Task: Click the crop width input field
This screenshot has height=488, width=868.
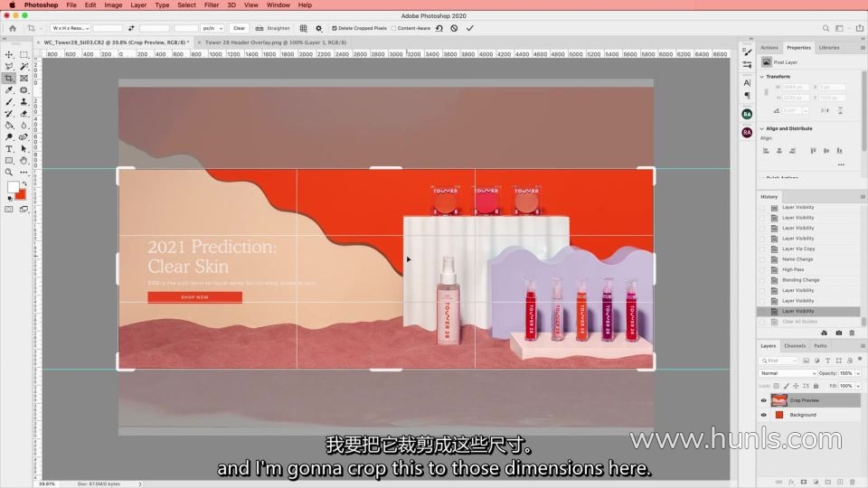Action: pos(108,28)
